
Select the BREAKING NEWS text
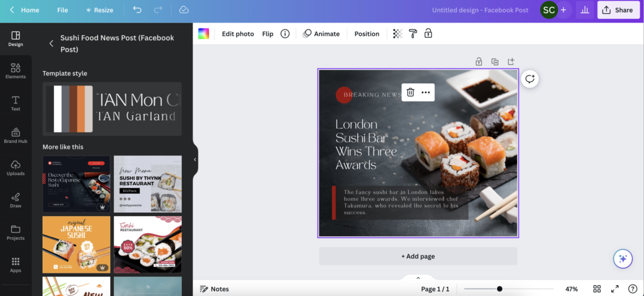pyautogui.click(x=372, y=94)
